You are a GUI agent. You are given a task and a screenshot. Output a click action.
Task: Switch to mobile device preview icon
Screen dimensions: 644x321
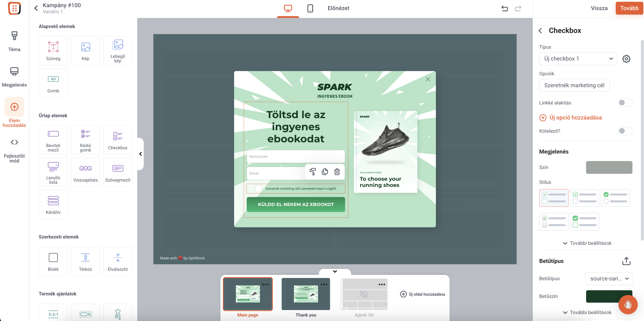point(310,8)
